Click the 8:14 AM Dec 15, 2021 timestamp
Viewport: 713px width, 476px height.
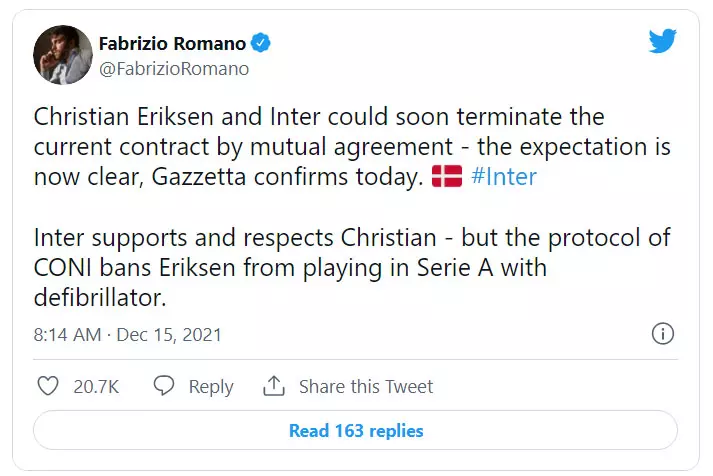pyautogui.click(x=128, y=334)
